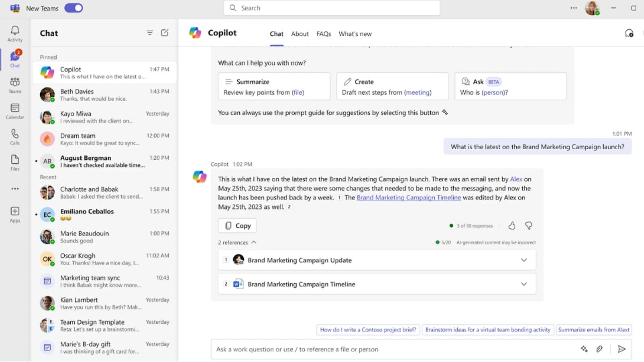Toggle the New Teams switch
This screenshot has height=362, width=644.
73,8
